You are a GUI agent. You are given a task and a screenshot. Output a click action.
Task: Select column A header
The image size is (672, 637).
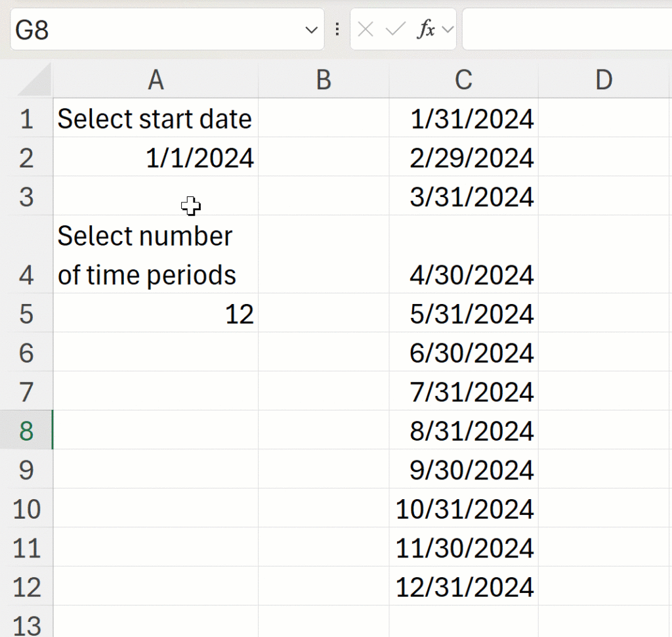156,80
